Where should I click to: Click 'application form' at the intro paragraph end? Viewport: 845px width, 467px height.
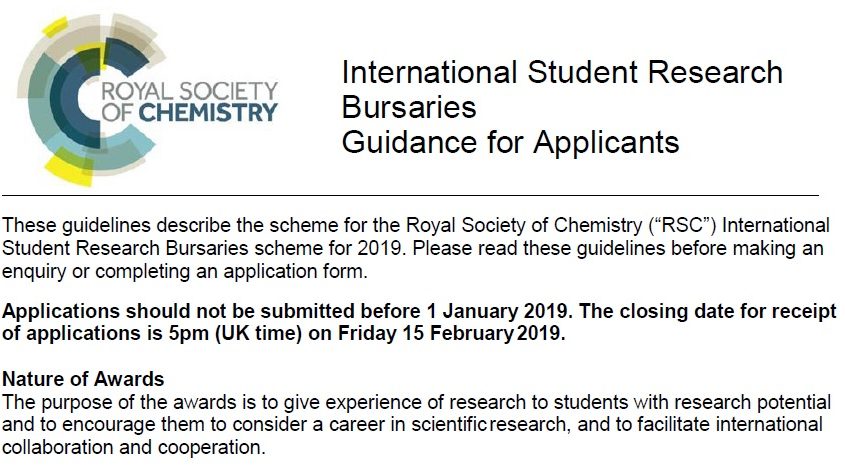[x=294, y=271]
